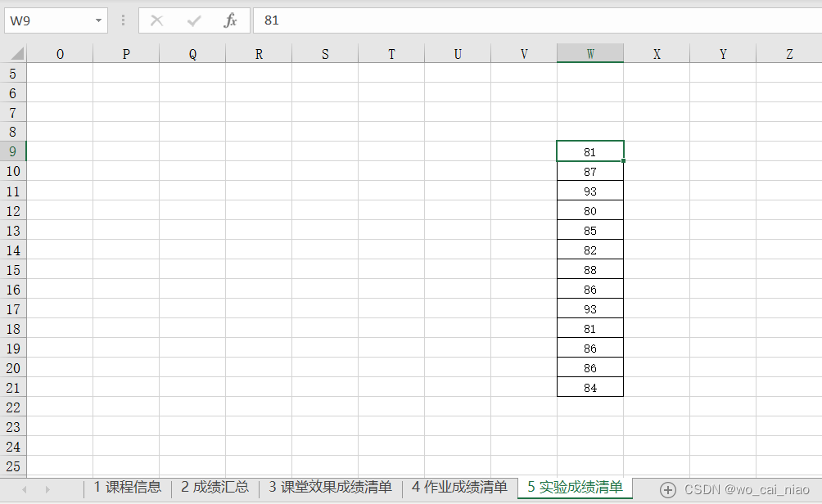822x504 pixels.
Task: Switch to the 2 成绩汇总 sheet tab
Action: 215,488
